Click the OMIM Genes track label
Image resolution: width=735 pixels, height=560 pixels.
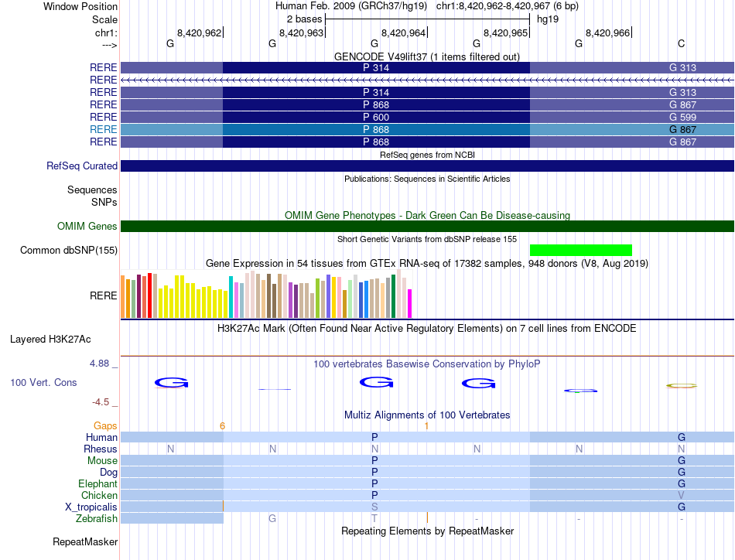87,226
